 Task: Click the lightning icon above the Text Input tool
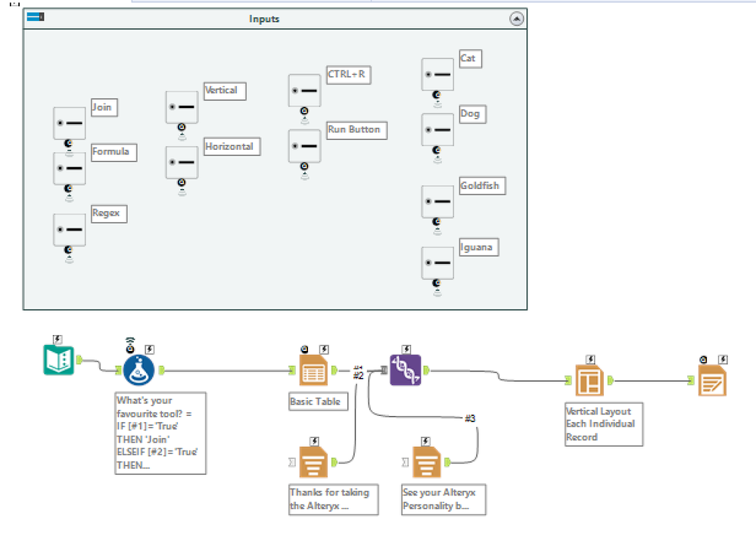58,339
